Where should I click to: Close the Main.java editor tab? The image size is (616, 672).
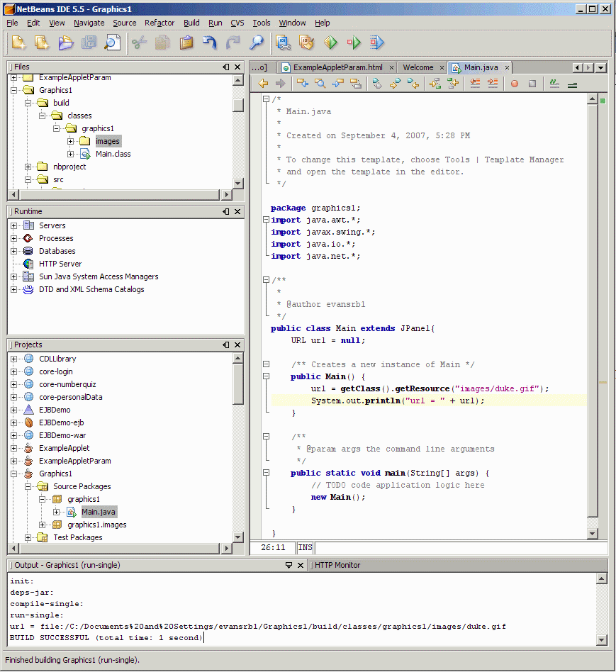(x=507, y=68)
